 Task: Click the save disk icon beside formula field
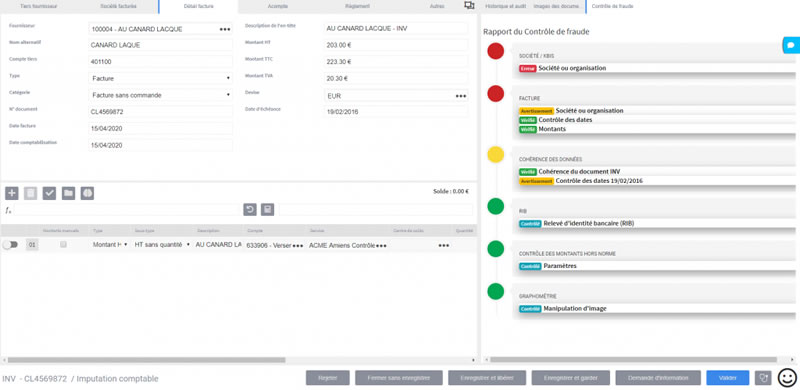[x=267, y=209]
